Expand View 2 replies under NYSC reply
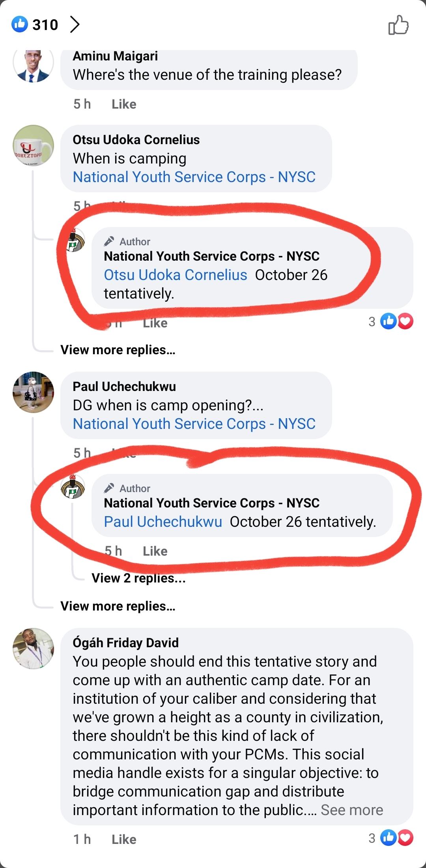The width and height of the screenshot is (426, 868). pos(138,578)
